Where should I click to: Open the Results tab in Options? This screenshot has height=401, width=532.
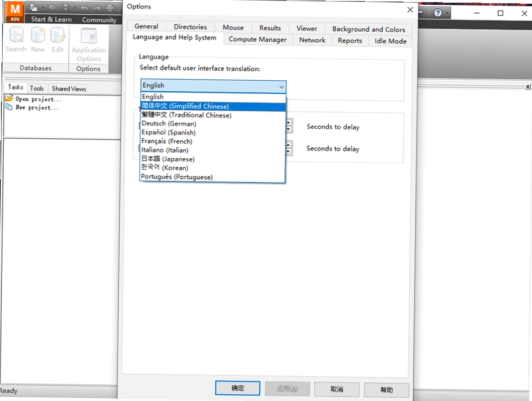[270, 28]
